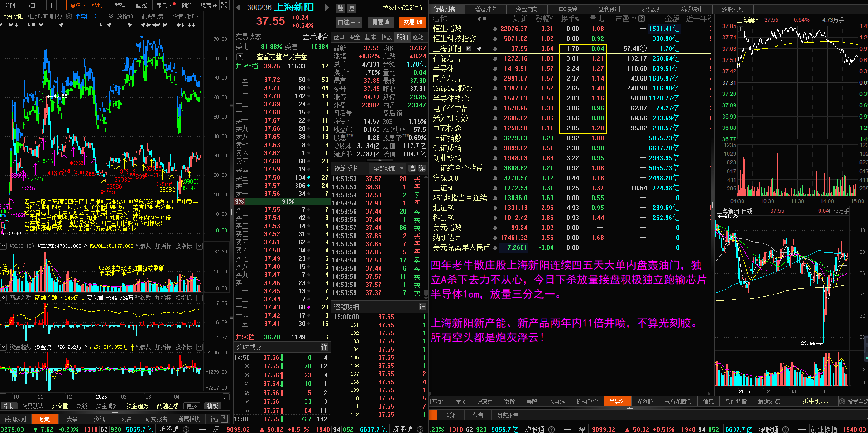
Task: Toggle the 两融差额 indicator in bottom bar
Action: (168, 406)
